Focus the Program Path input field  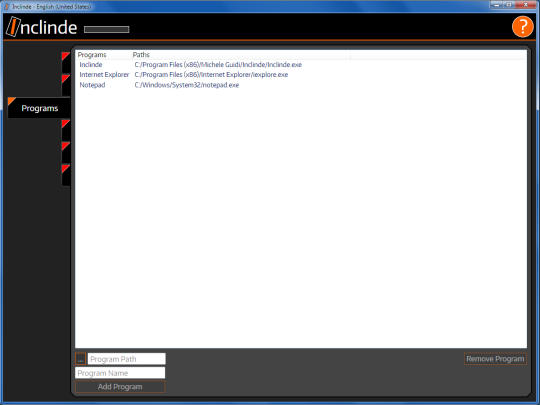126,359
